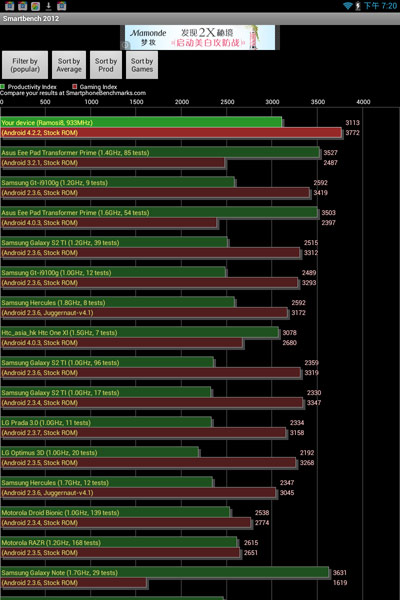Image resolution: width=400 pixels, height=600 pixels.
Task: Click the 3772 gaming score value
Action: [x=352, y=133]
